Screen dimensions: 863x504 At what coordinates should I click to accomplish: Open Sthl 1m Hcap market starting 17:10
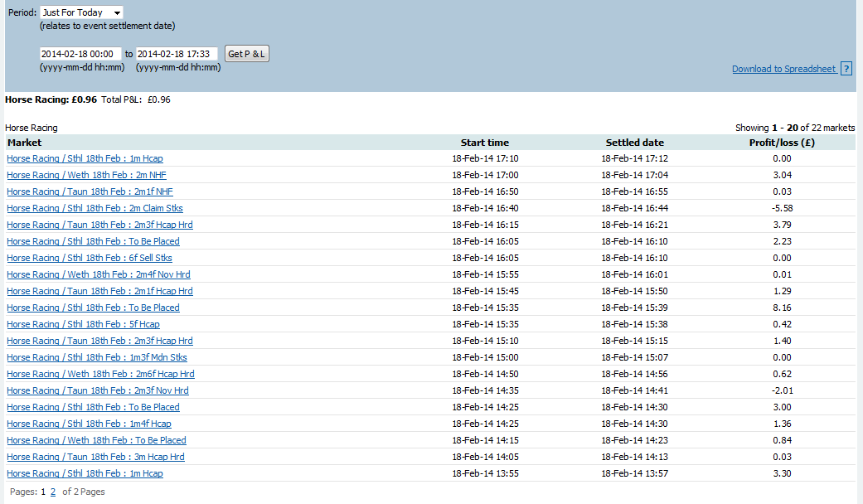pos(85,158)
